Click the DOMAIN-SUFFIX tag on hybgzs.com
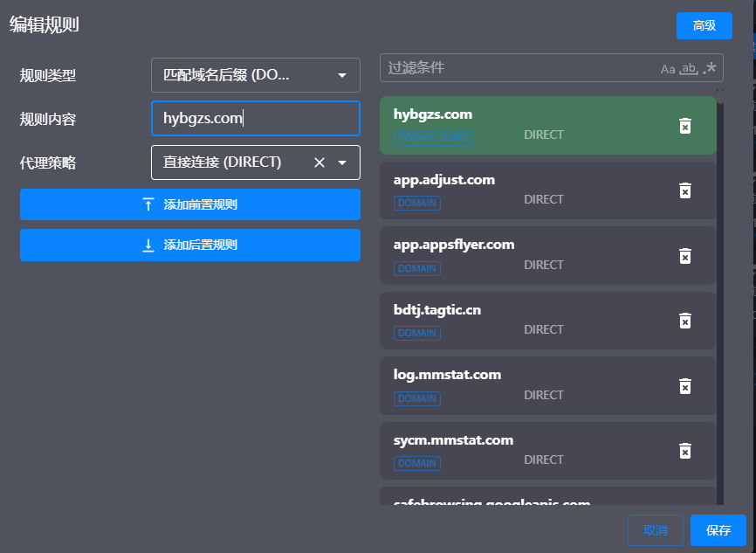 pos(434,139)
